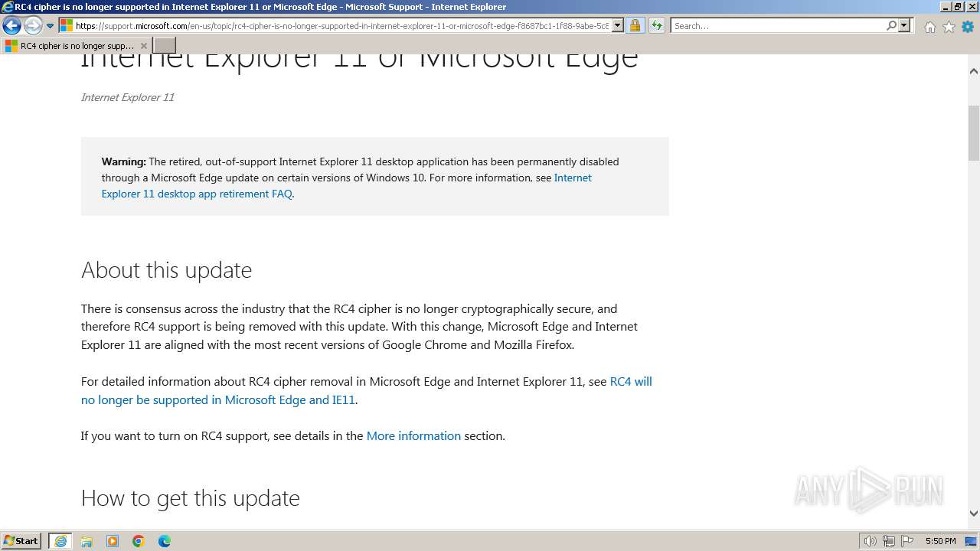
Task: Launch Google Chrome from taskbar
Action: click(139, 541)
